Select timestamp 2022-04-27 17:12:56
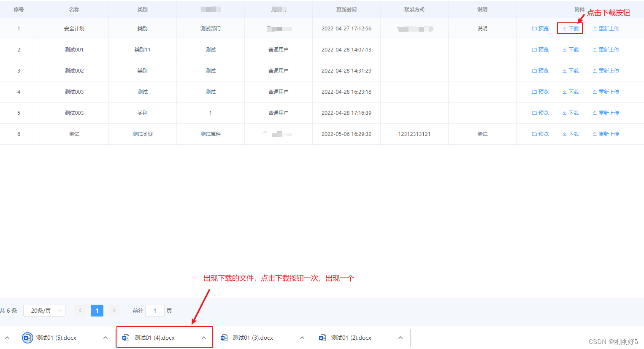The width and height of the screenshot is (644, 349). point(346,29)
